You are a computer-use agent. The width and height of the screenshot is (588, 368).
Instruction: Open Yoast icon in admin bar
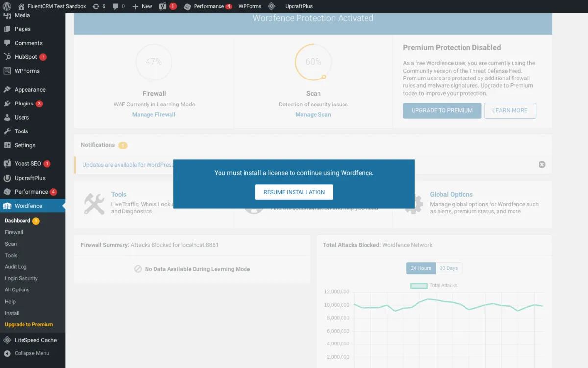coord(167,6)
